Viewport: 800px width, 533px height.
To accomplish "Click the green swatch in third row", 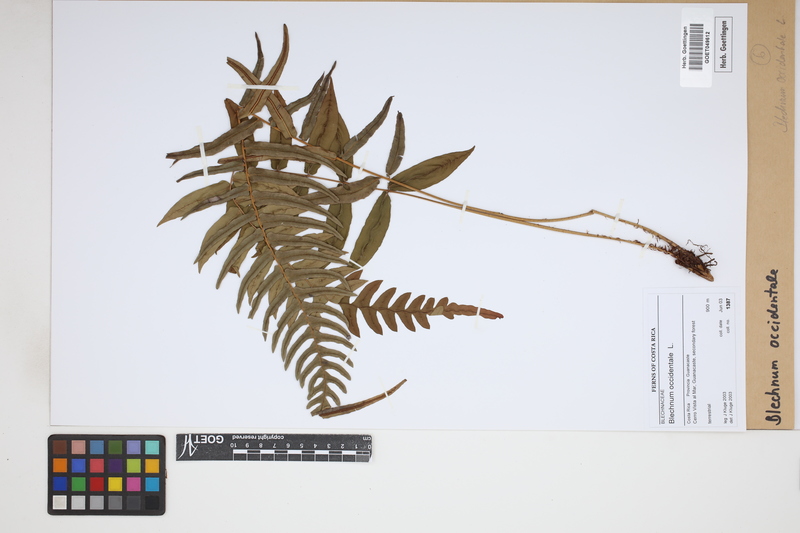I will pos(79,484).
